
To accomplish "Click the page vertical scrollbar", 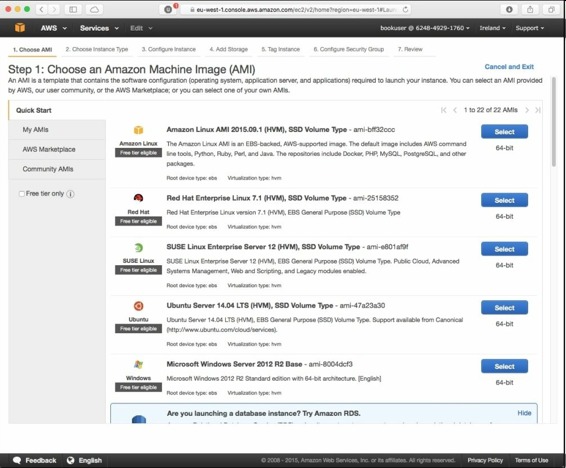I will (x=554, y=123).
